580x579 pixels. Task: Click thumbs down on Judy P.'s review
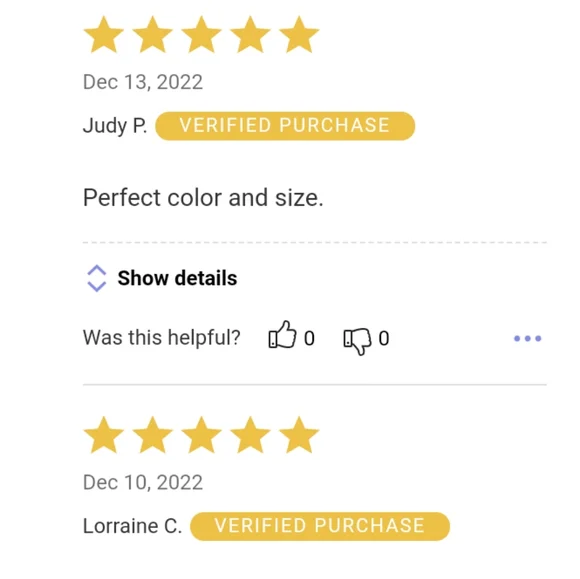click(357, 341)
